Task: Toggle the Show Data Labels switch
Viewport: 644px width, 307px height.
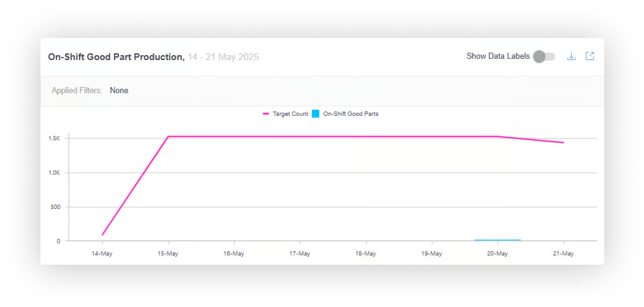Action: click(544, 57)
